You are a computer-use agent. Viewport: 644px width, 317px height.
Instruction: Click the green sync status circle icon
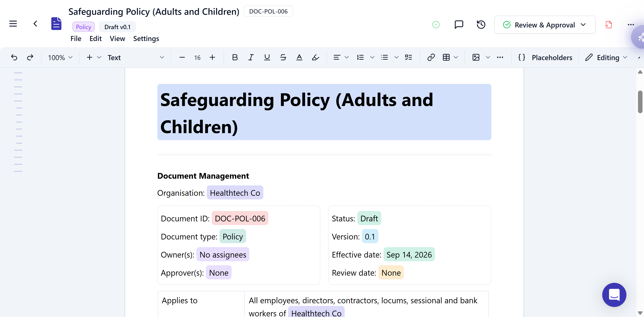pos(436,24)
